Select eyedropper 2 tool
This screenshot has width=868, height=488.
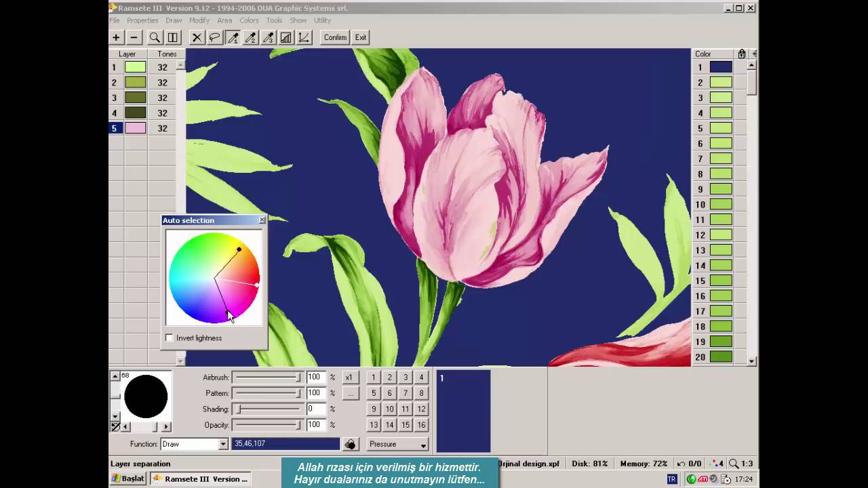[x=250, y=38]
